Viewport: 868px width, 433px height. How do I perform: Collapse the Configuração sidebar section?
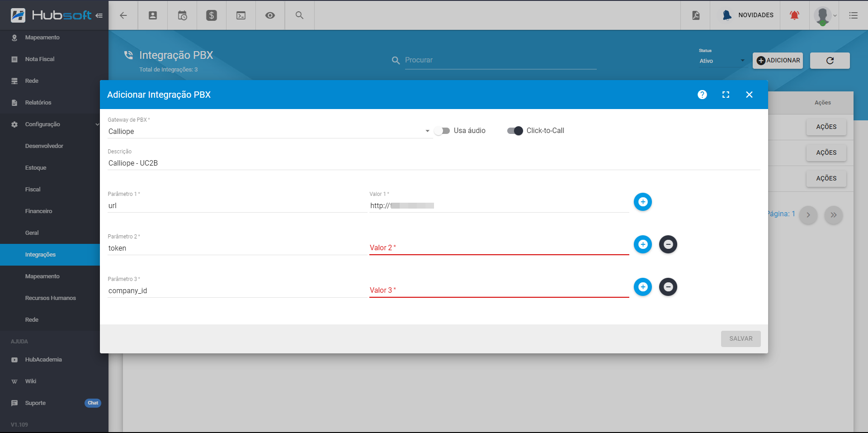pos(54,124)
